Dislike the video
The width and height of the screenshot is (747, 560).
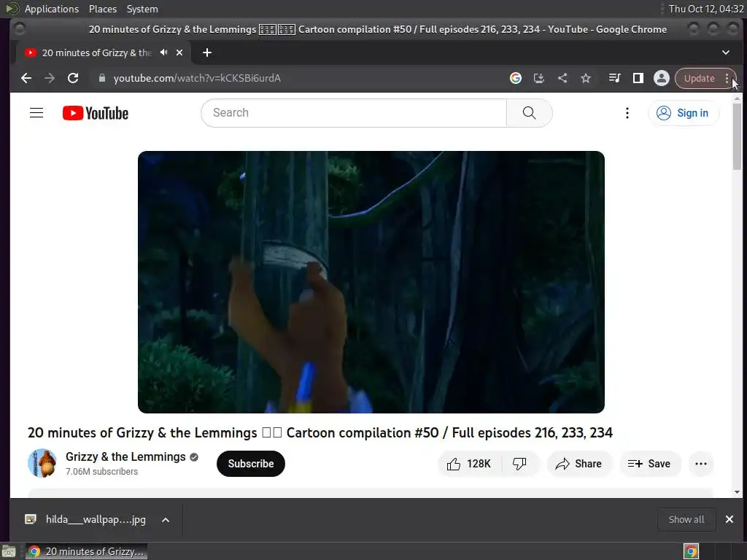519,464
